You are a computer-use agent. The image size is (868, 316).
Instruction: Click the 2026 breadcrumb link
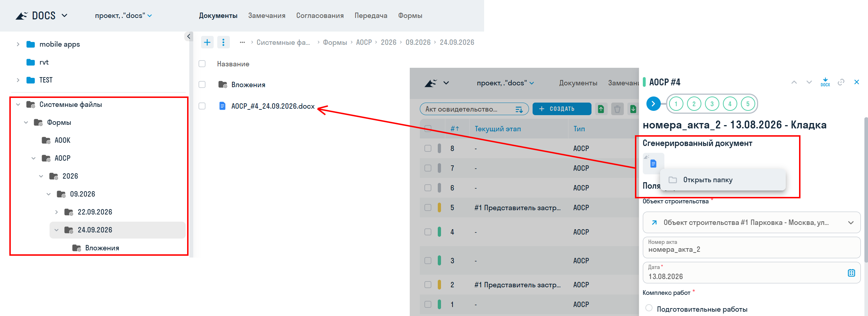click(389, 42)
